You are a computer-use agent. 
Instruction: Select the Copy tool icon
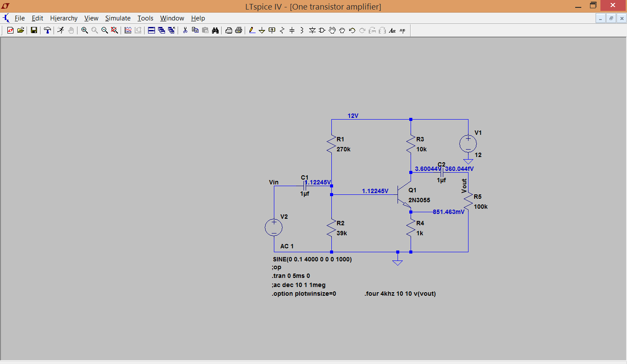coord(195,30)
